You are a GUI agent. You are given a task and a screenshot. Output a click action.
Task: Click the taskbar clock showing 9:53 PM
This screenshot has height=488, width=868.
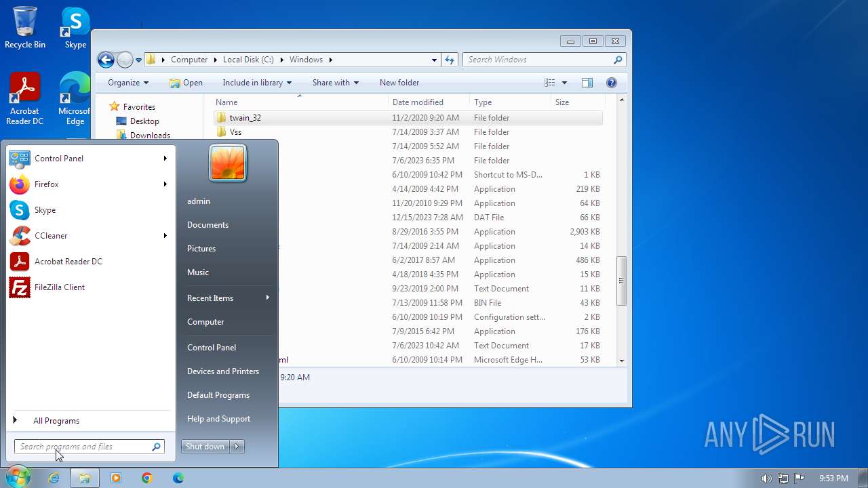coord(833,479)
